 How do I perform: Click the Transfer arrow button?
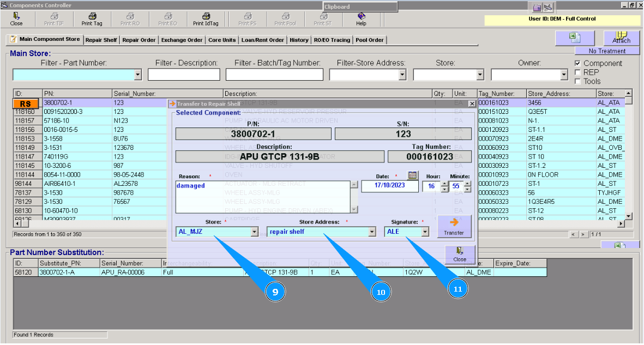pyautogui.click(x=455, y=226)
